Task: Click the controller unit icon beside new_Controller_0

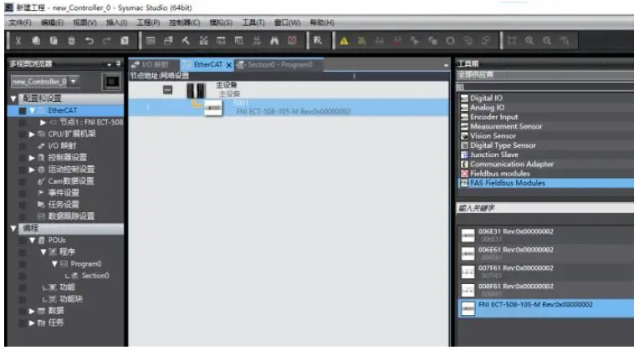Action: [x=111, y=82]
